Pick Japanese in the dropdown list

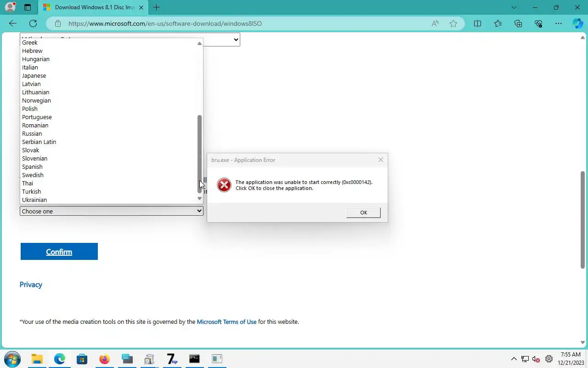pyautogui.click(x=109, y=75)
